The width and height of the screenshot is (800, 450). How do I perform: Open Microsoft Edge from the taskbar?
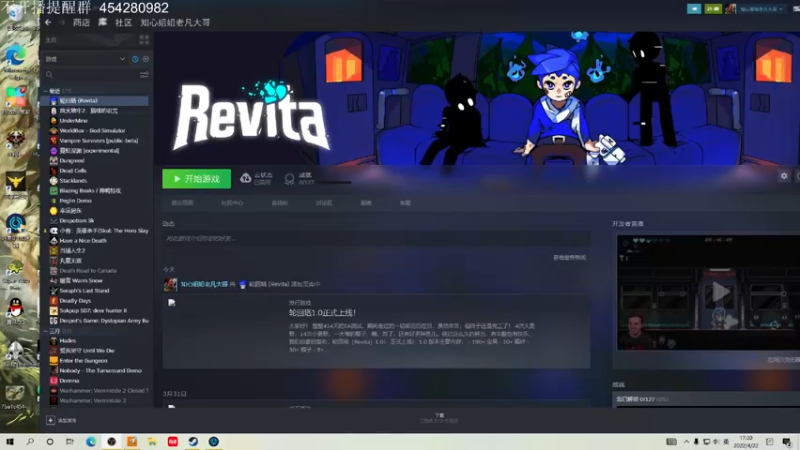click(x=91, y=441)
